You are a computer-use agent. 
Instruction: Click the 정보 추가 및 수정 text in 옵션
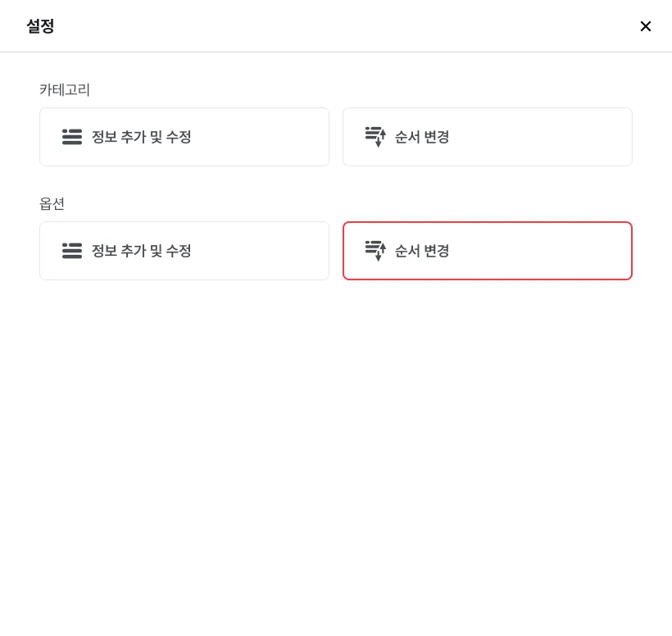tap(142, 251)
